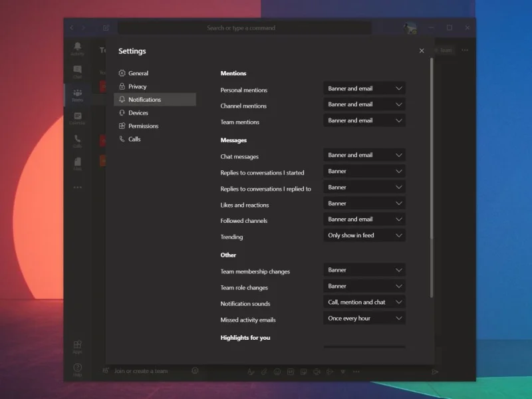Open the Chat section
The image size is (532, 399).
tap(77, 70)
